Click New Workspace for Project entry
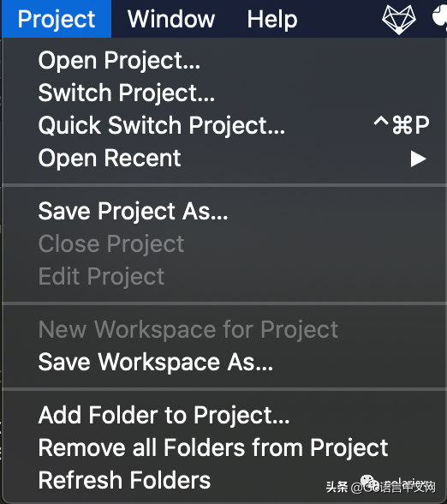Viewport: 447px width, 504px height. coord(223,329)
